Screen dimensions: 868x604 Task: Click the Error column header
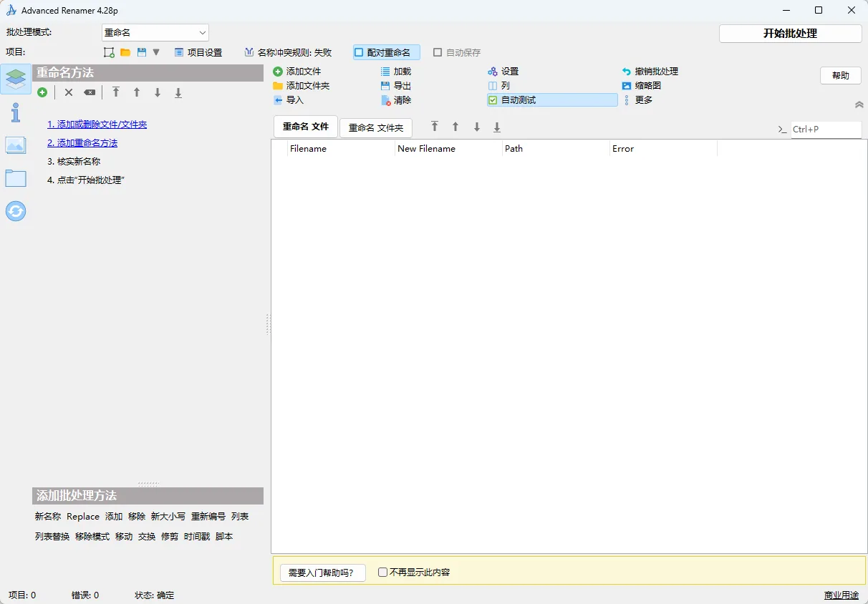[663, 149]
